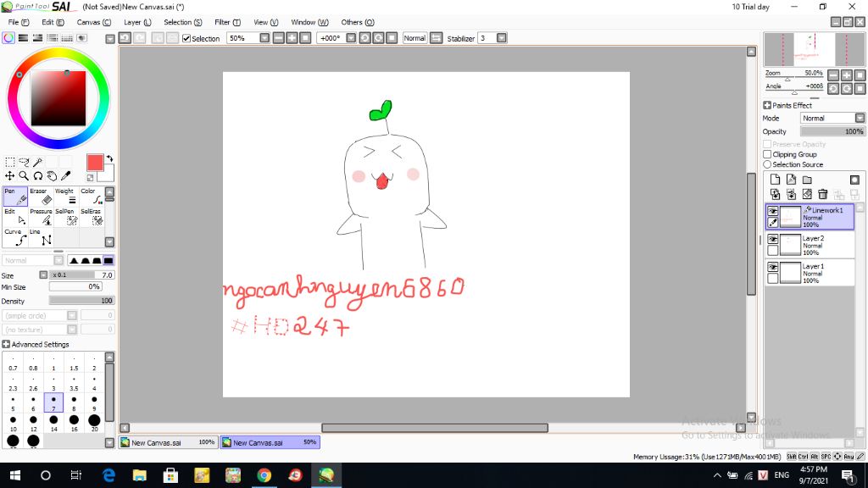The height and width of the screenshot is (488, 868).
Task: Select the Move tool
Action: click(10, 176)
